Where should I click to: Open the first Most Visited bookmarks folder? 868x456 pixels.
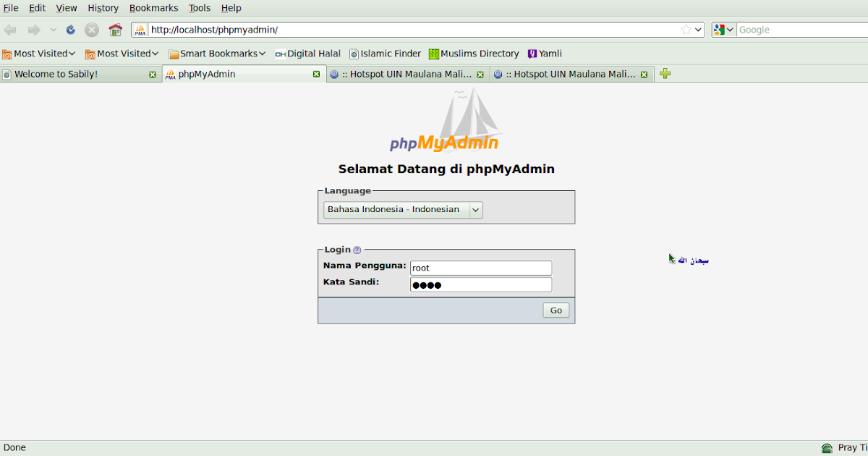click(x=38, y=54)
